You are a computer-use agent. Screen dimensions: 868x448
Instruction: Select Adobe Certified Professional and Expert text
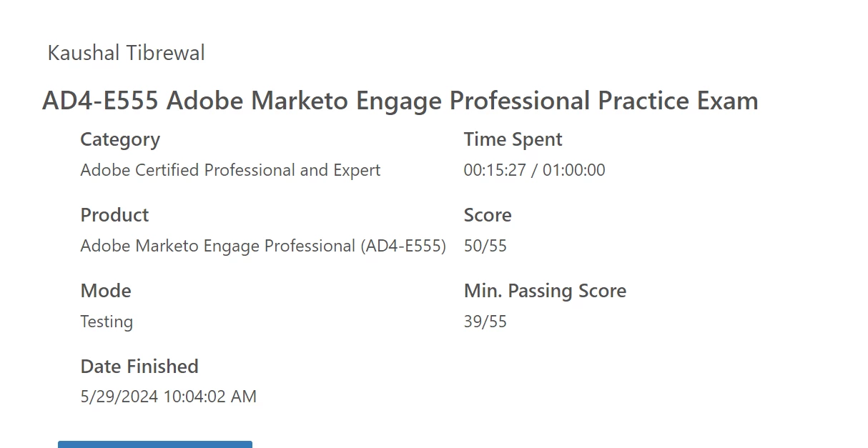coord(230,170)
